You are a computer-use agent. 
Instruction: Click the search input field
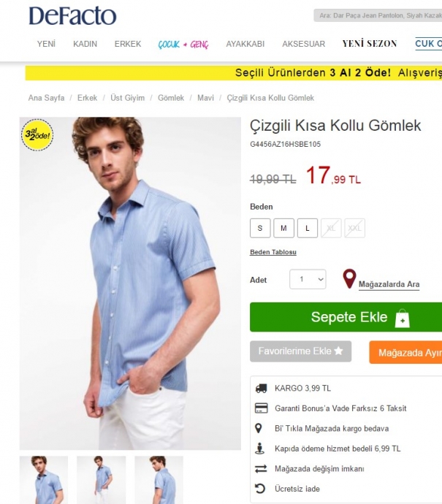[x=378, y=15]
